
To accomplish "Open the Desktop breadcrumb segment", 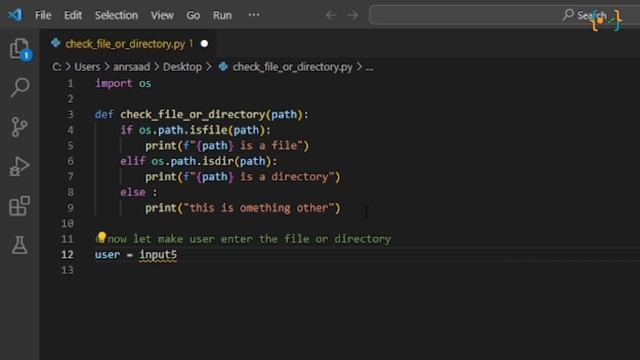I will [182, 67].
